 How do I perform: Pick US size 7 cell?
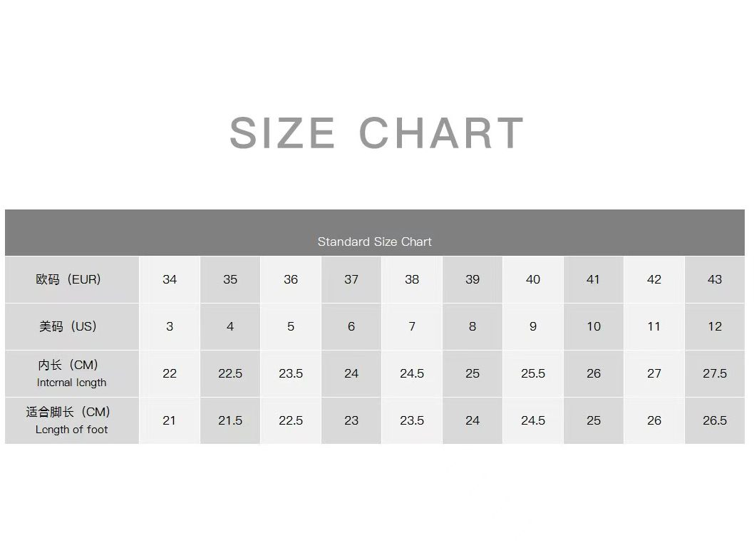[x=412, y=326]
